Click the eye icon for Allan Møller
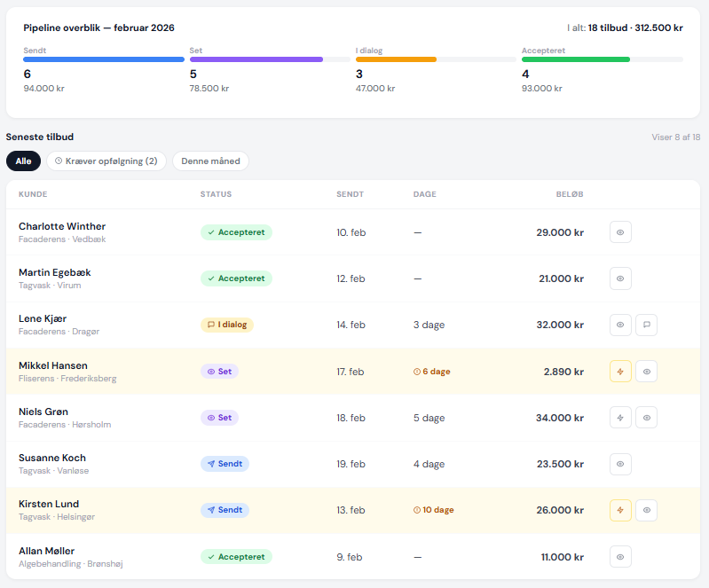Viewport: 709px width, 588px height. [620, 557]
